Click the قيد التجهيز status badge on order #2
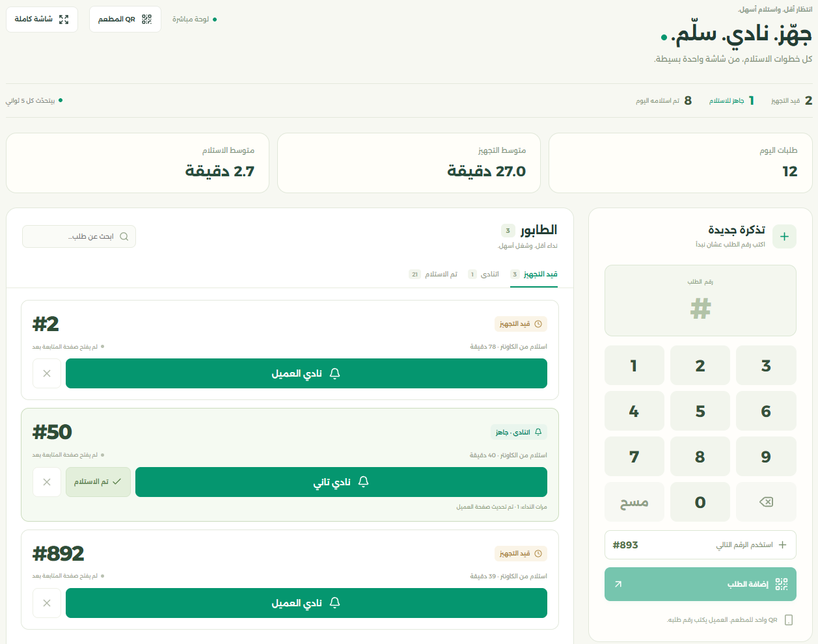This screenshot has height=644, width=818. click(x=521, y=324)
